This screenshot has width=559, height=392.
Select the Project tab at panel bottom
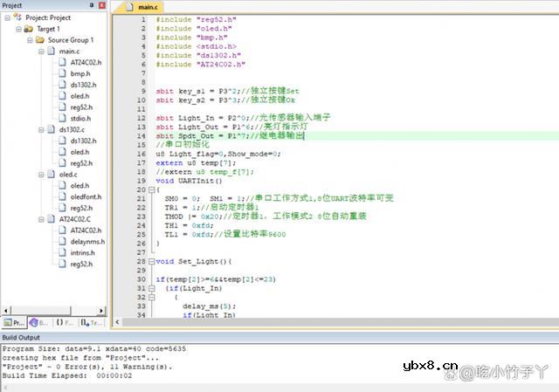[x=13, y=322]
